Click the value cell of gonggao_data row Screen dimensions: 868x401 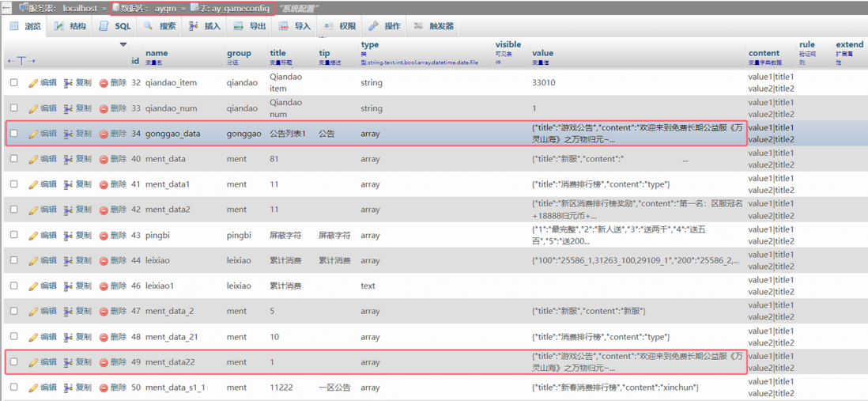point(637,133)
